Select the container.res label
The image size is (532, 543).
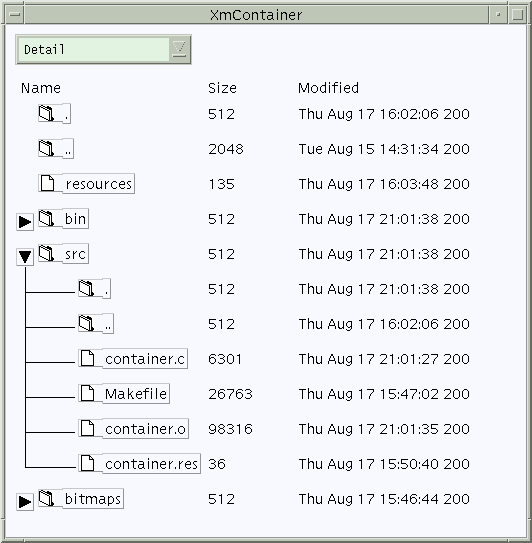(151, 463)
